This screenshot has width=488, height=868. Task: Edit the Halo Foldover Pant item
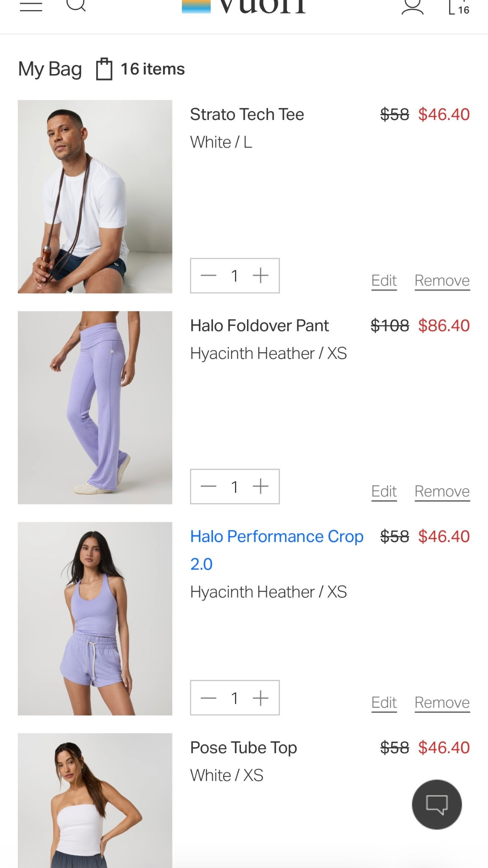coord(384,492)
